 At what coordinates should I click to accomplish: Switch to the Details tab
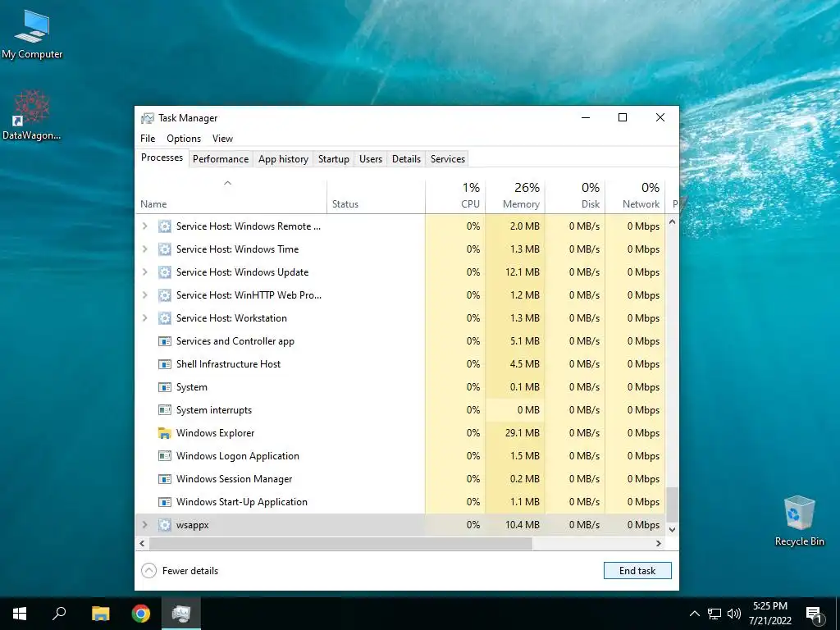point(407,159)
